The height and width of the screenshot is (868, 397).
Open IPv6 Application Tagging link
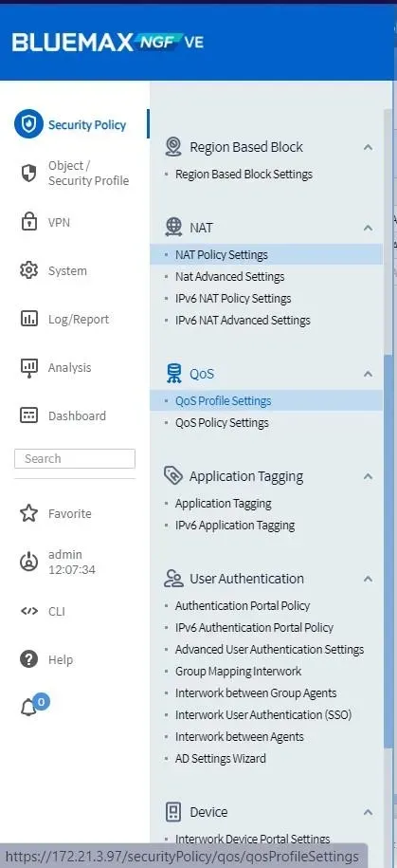coord(235,526)
